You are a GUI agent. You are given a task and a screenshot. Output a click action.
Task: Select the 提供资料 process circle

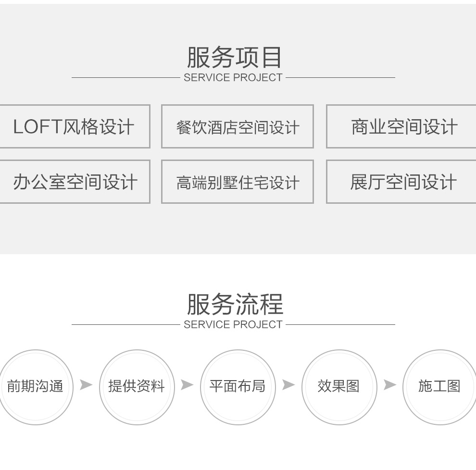137,387
